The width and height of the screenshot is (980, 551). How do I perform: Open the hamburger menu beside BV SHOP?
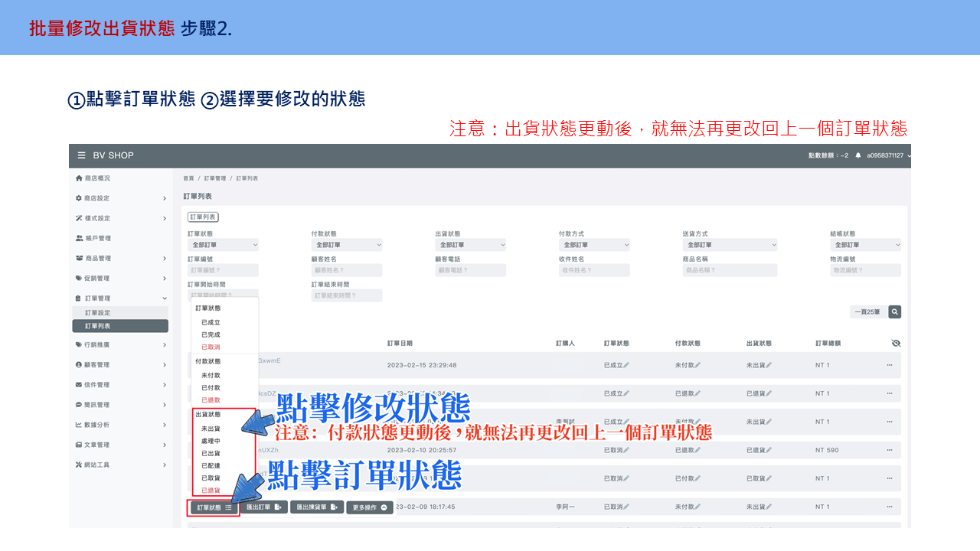click(x=81, y=155)
